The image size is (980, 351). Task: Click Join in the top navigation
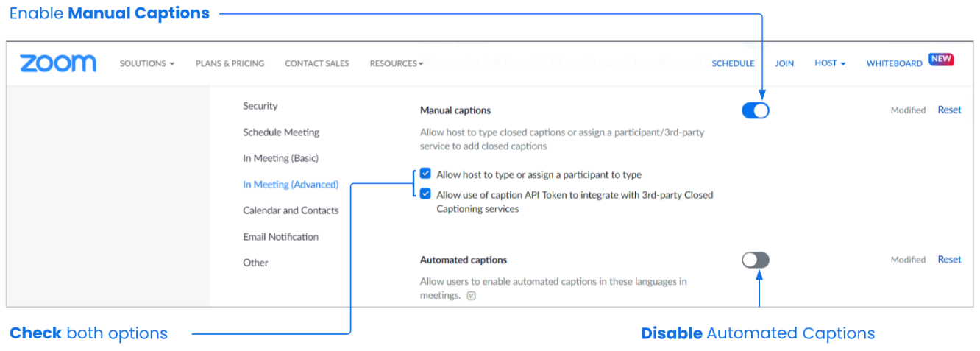point(784,64)
